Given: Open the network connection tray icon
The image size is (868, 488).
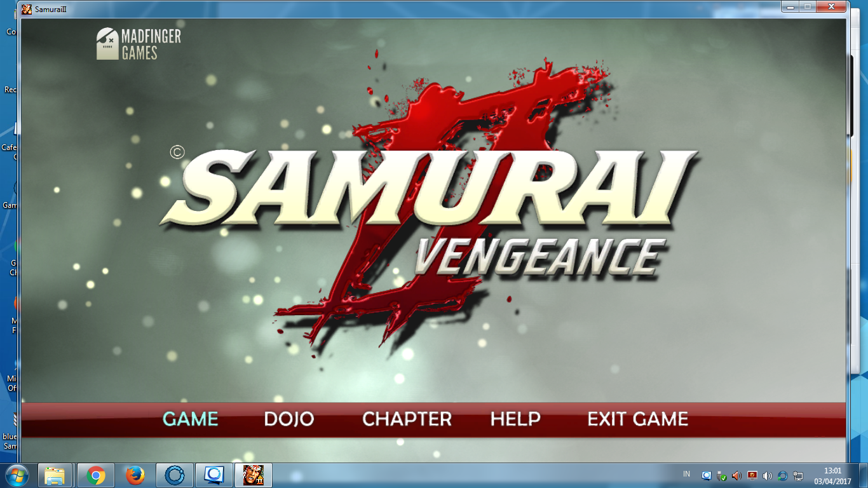Looking at the screenshot, I should click(x=798, y=475).
